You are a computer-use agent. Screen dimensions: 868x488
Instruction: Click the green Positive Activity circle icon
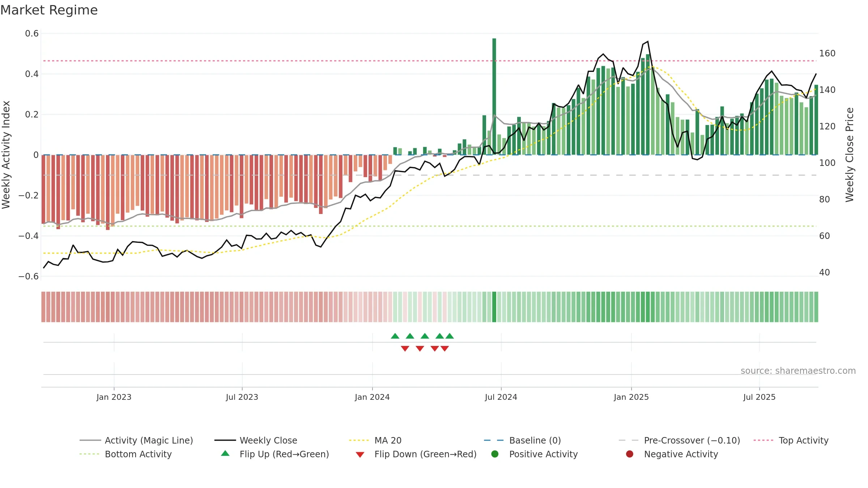pyautogui.click(x=495, y=454)
